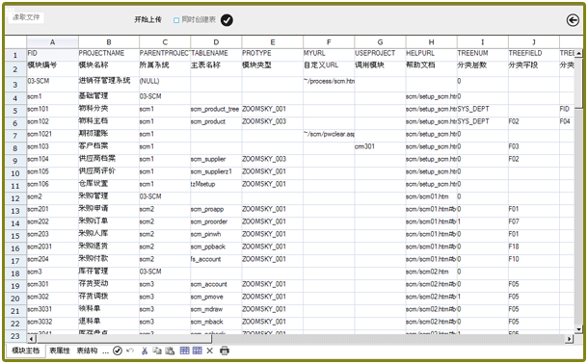
Task: Click cell scm_supplierz1
Action: click(216, 173)
